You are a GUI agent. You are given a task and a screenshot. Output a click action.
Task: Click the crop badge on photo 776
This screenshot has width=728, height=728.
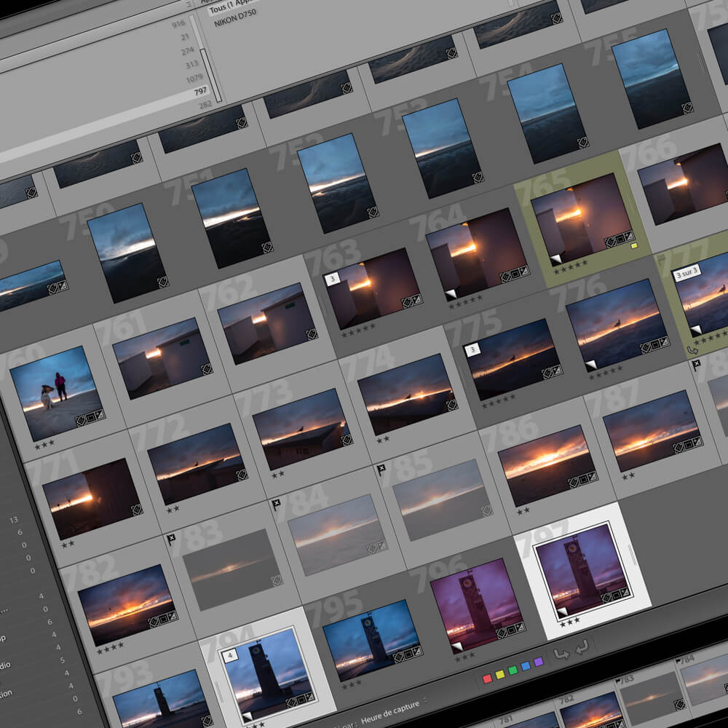(x=654, y=344)
